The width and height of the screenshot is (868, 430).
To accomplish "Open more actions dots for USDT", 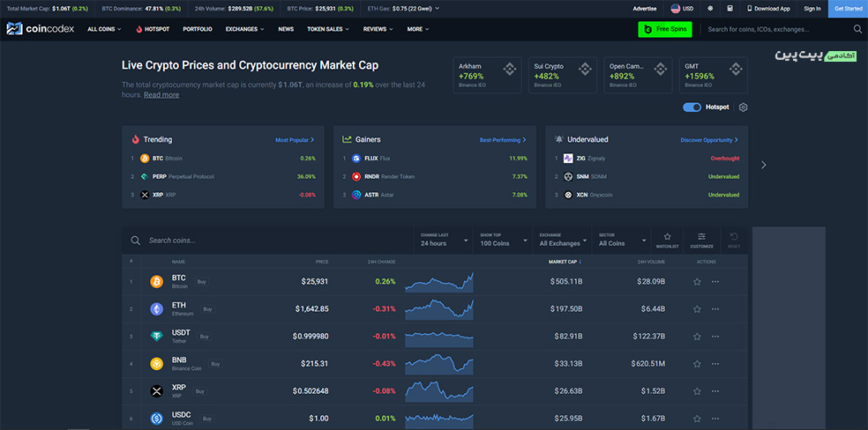I will (715, 336).
